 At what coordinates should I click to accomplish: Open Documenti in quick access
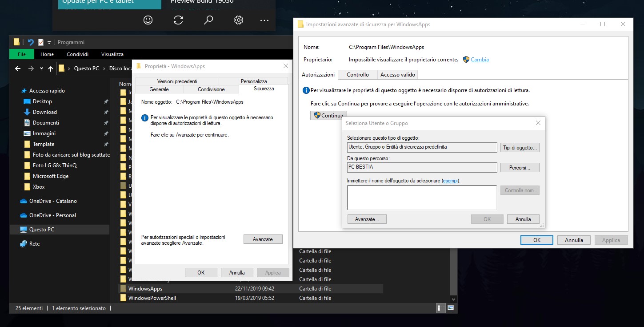coord(46,123)
